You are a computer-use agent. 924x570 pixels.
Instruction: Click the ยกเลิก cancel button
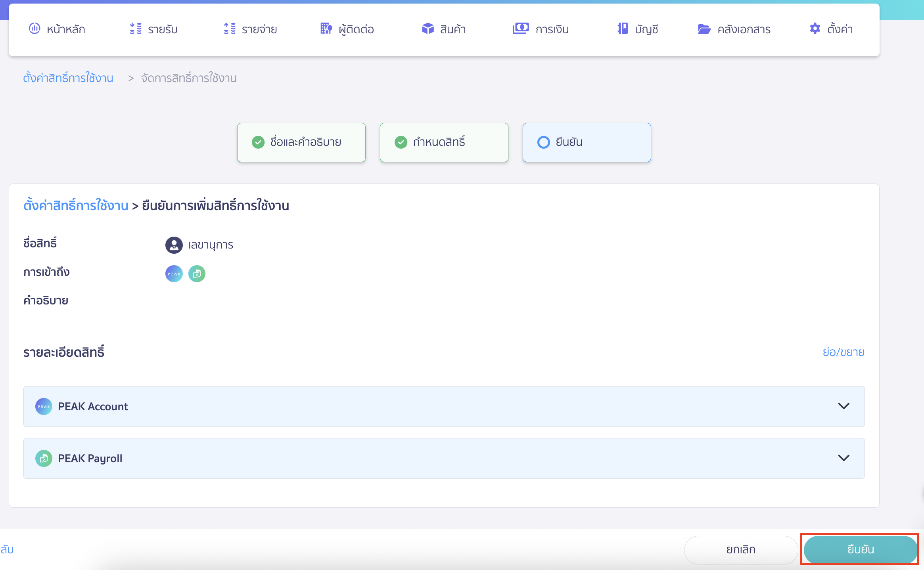(740, 549)
